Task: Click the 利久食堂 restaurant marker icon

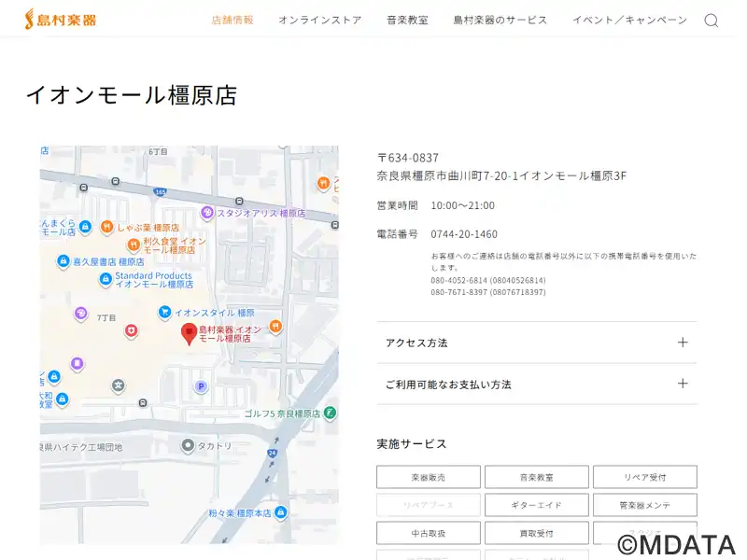Action: coord(134,245)
